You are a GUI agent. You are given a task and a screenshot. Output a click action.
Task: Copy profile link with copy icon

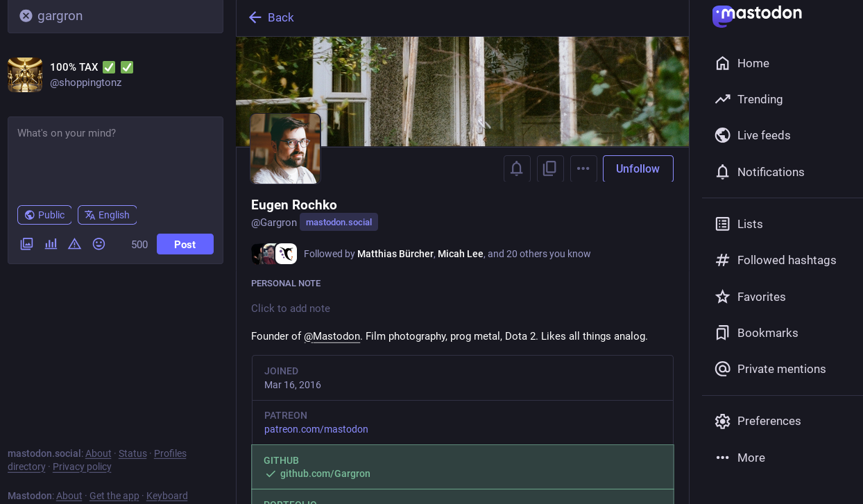550,168
